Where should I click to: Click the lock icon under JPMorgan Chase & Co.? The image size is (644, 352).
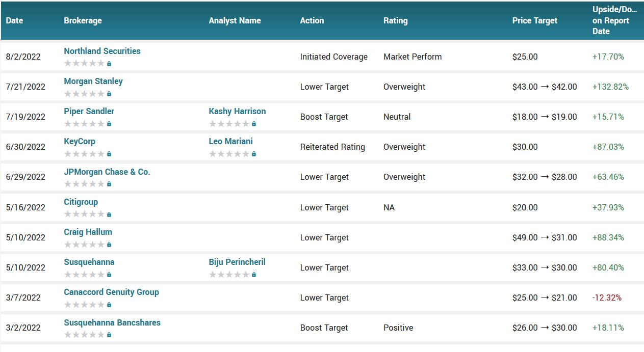coord(109,184)
